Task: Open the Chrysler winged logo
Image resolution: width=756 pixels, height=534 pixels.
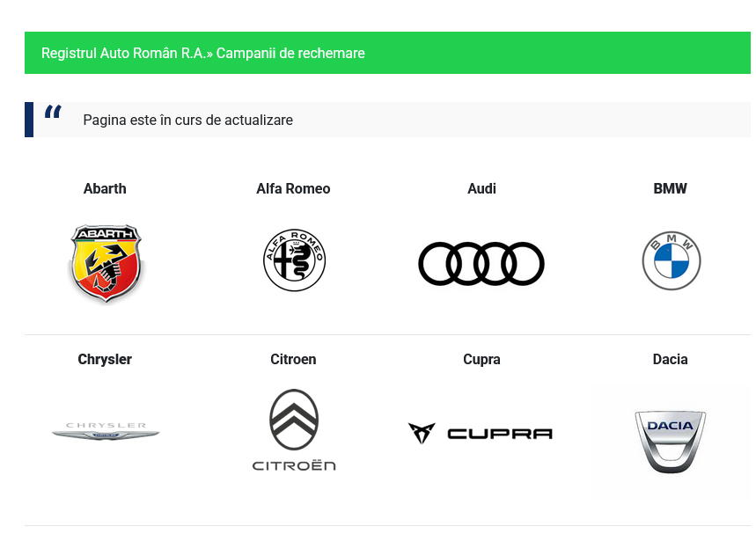Action: (106, 431)
